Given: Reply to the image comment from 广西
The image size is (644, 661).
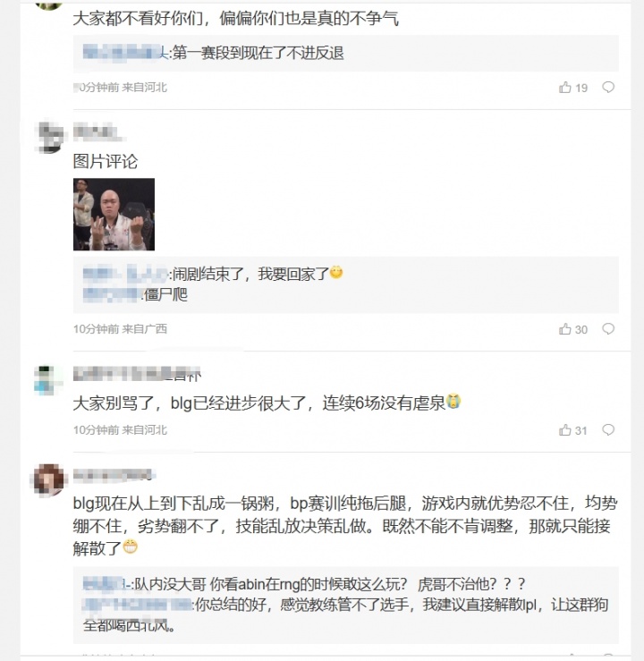Looking at the screenshot, I should [608, 329].
